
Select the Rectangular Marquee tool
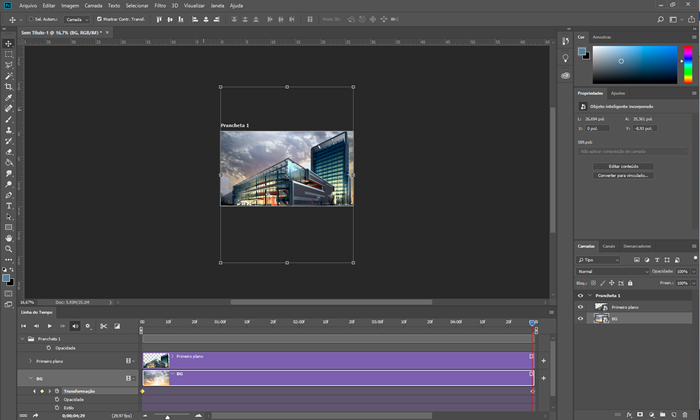(8, 54)
